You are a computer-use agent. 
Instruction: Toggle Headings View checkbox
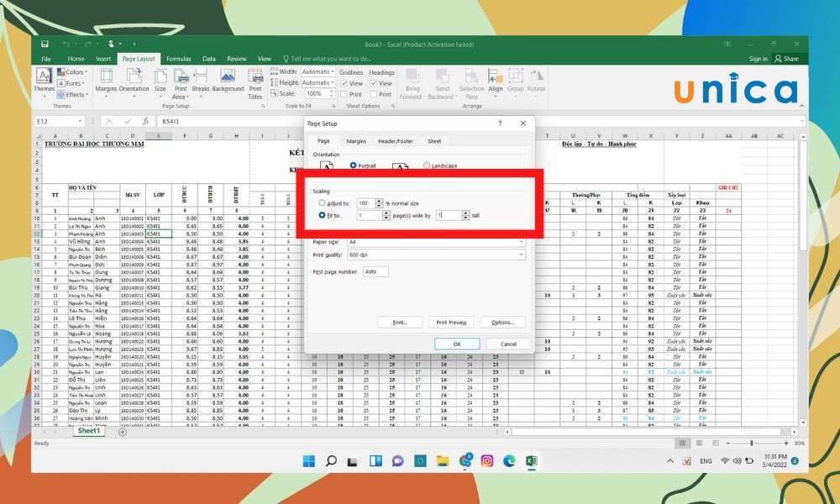(x=374, y=83)
